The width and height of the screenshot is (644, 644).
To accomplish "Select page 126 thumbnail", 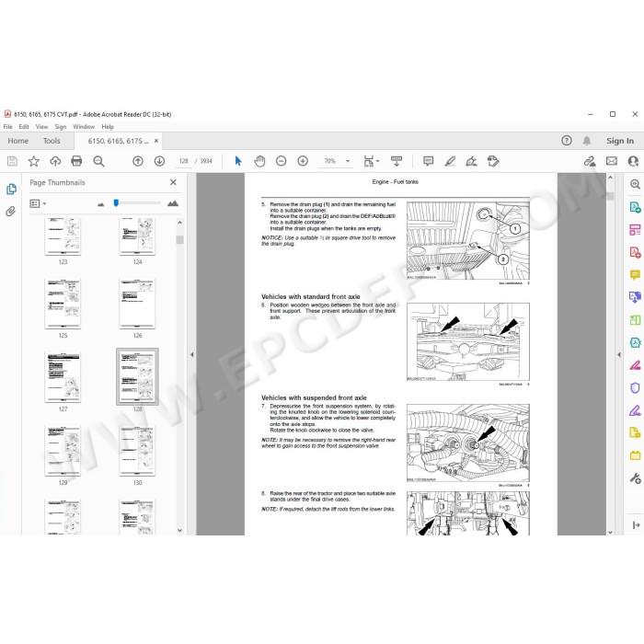I will tap(137, 304).
